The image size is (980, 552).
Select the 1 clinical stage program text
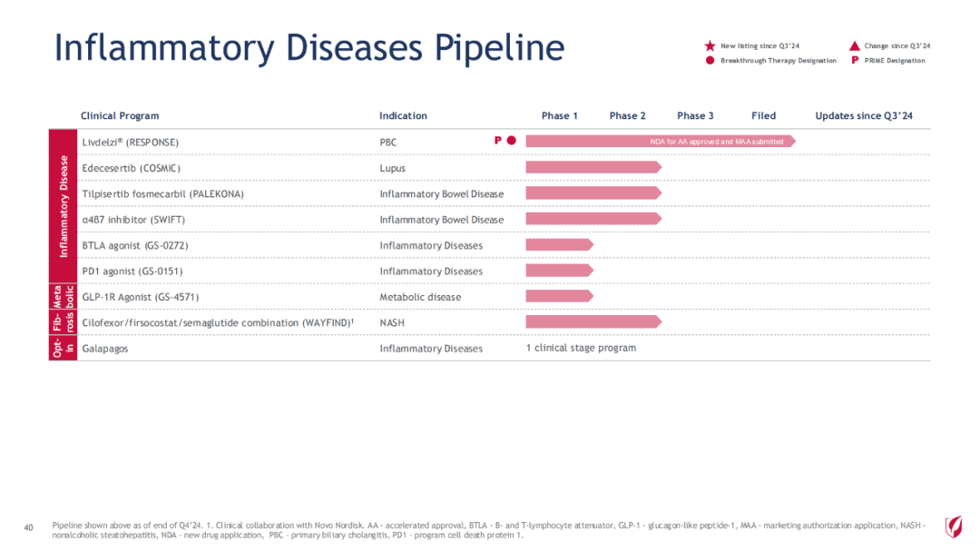pyautogui.click(x=581, y=348)
